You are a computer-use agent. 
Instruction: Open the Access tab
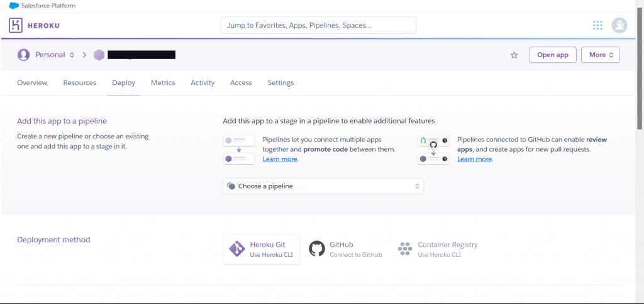(x=241, y=82)
